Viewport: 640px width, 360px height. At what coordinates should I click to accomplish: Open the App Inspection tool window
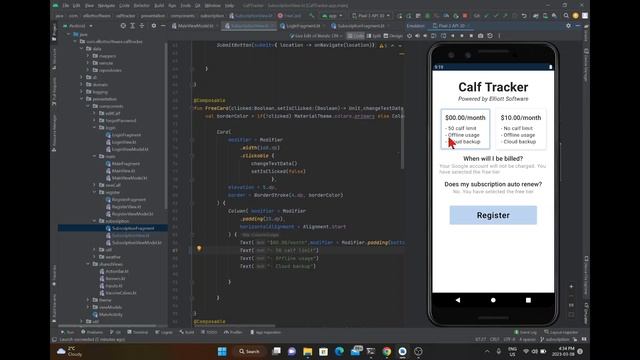pos(266,332)
